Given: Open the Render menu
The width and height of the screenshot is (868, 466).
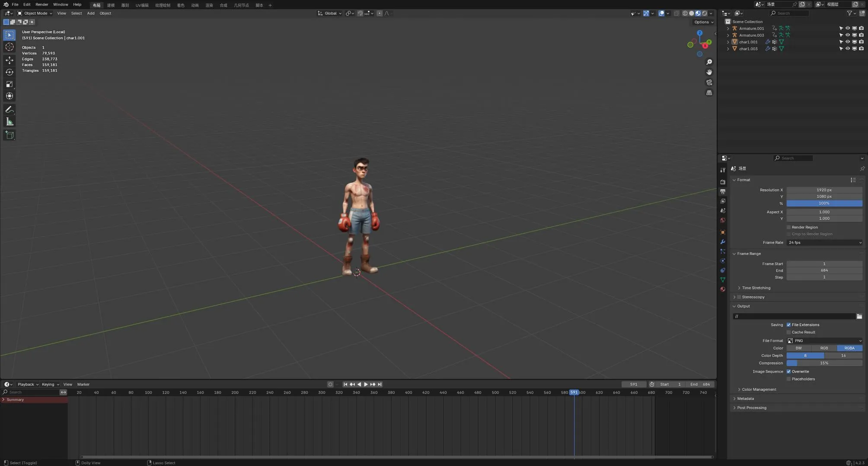Looking at the screenshot, I should (x=41, y=5).
